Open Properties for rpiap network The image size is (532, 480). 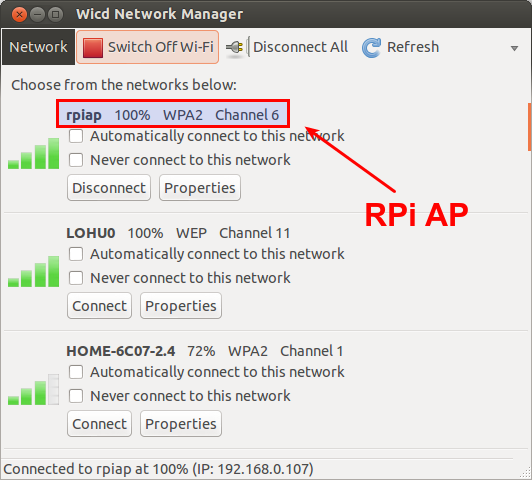tap(200, 188)
